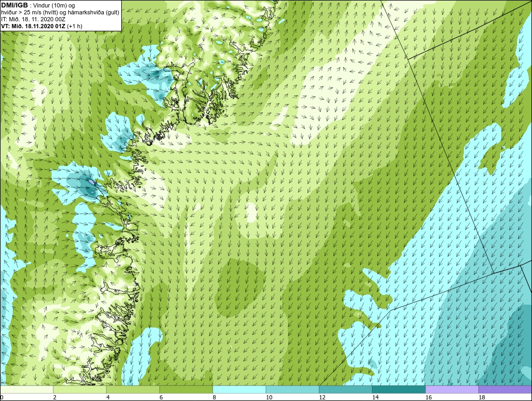Click the scale label 0
Screen dimensions: 532x401
click(x=2, y=397)
